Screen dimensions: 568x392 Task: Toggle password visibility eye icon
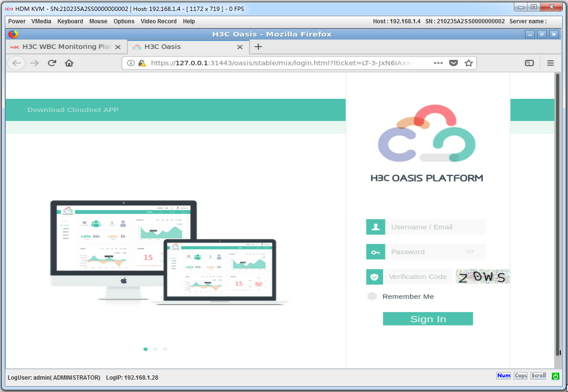[x=470, y=251]
